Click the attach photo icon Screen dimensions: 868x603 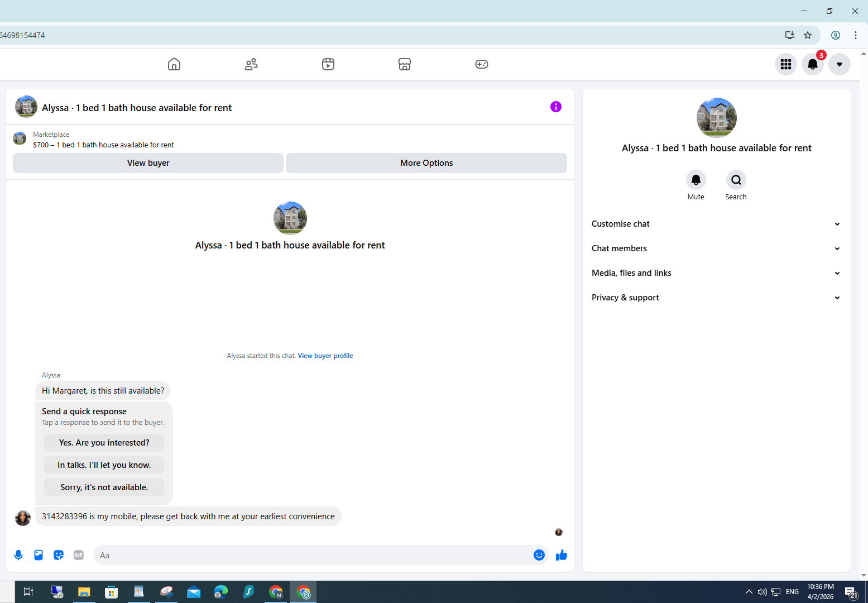click(39, 555)
